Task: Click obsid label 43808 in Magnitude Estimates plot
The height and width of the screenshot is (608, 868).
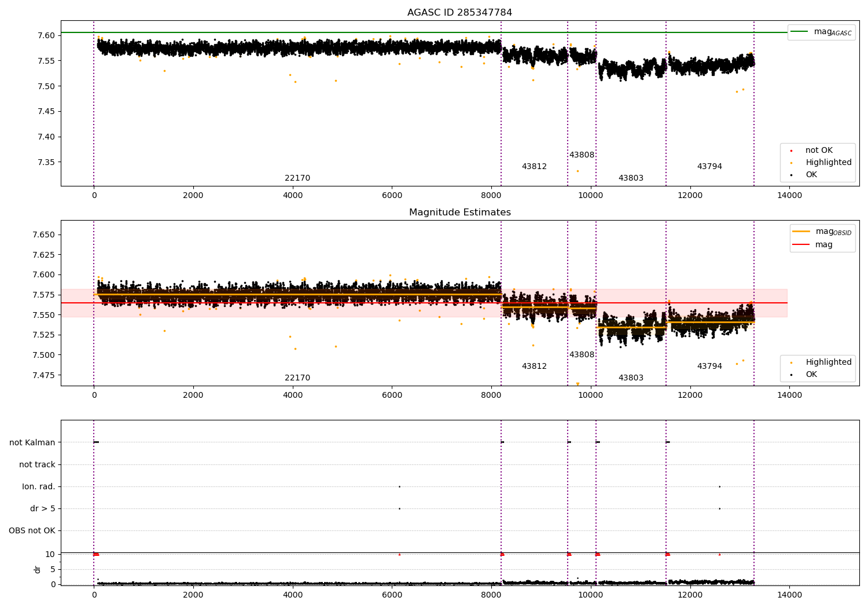Action: (x=582, y=355)
